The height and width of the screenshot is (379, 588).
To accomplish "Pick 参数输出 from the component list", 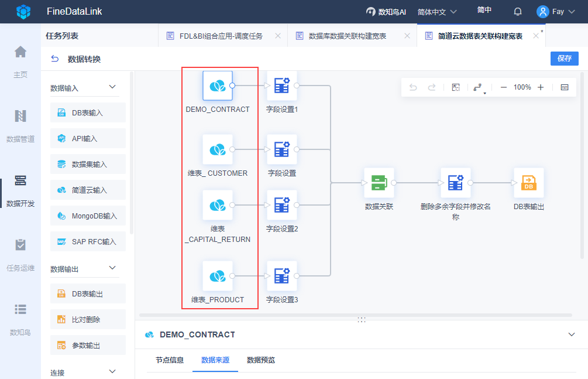I will click(88, 345).
